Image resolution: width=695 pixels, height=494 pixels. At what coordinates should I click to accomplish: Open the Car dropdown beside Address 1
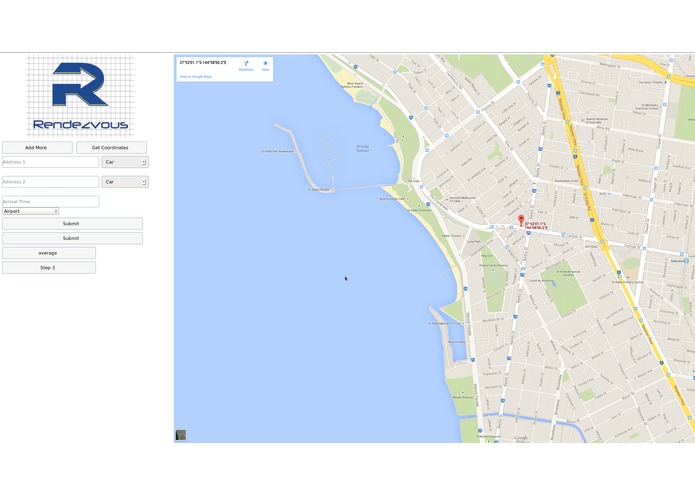pos(125,162)
